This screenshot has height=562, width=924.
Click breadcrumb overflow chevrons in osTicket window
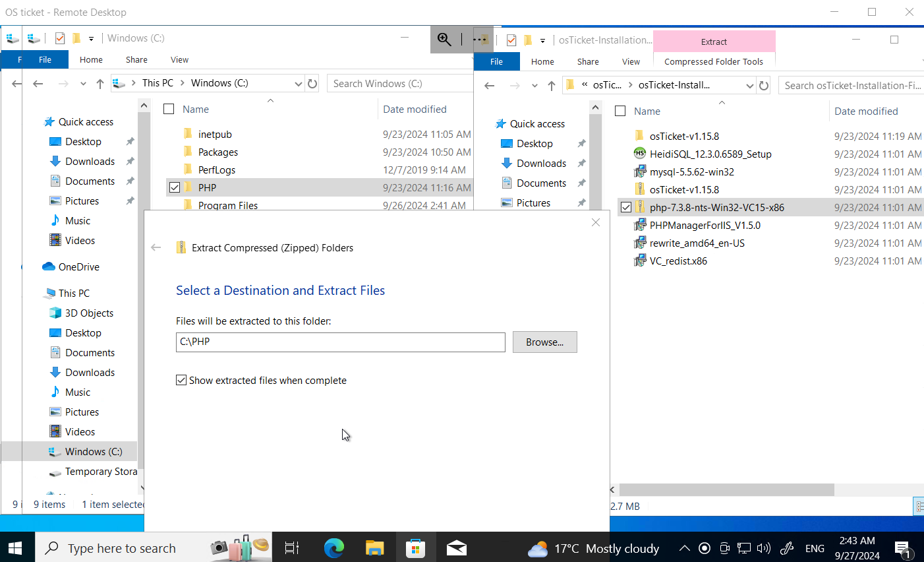click(x=585, y=84)
